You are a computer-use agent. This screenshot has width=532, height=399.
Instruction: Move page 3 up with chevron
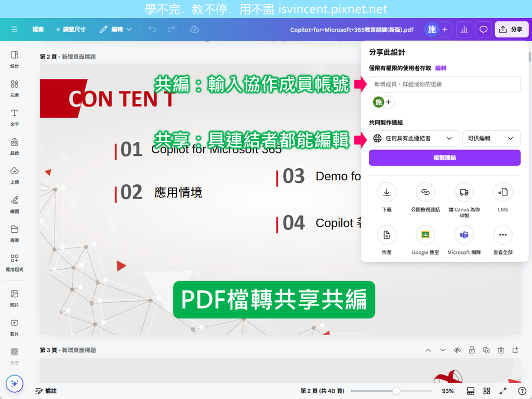428,350
